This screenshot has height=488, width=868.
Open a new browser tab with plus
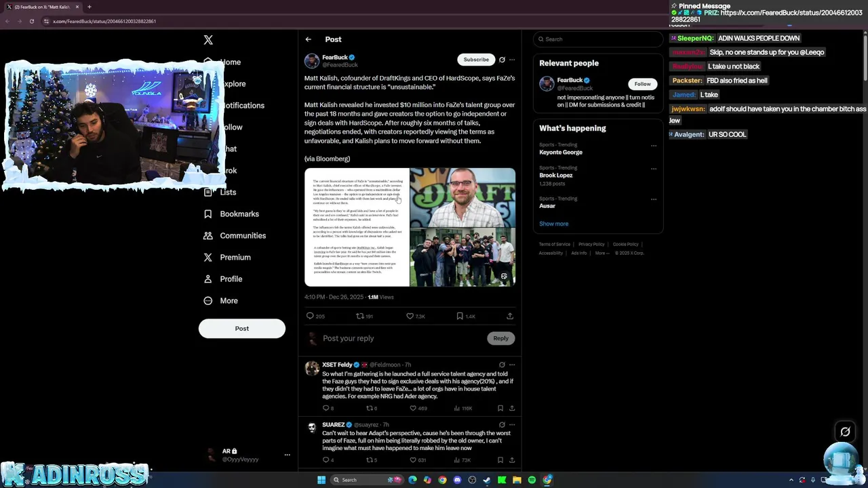pyautogui.click(x=89, y=7)
